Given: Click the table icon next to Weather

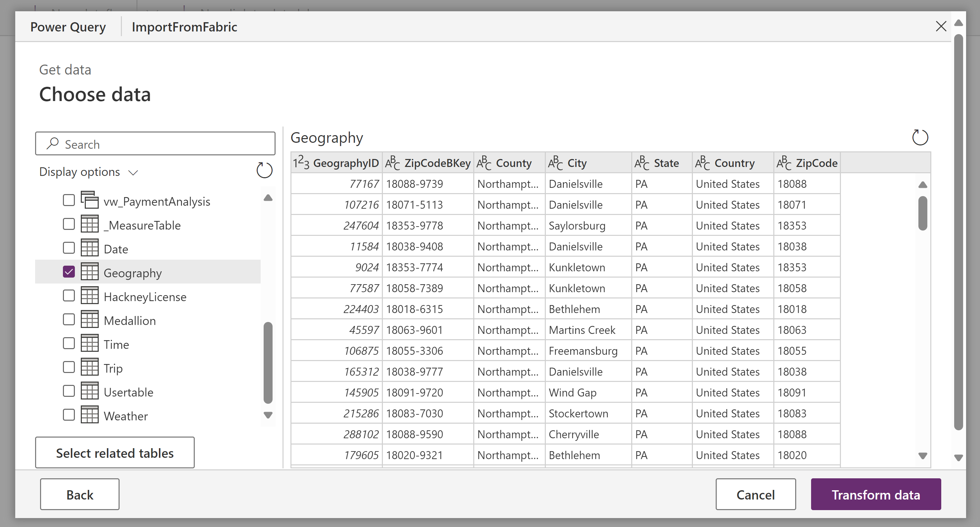Looking at the screenshot, I should pyautogui.click(x=90, y=415).
